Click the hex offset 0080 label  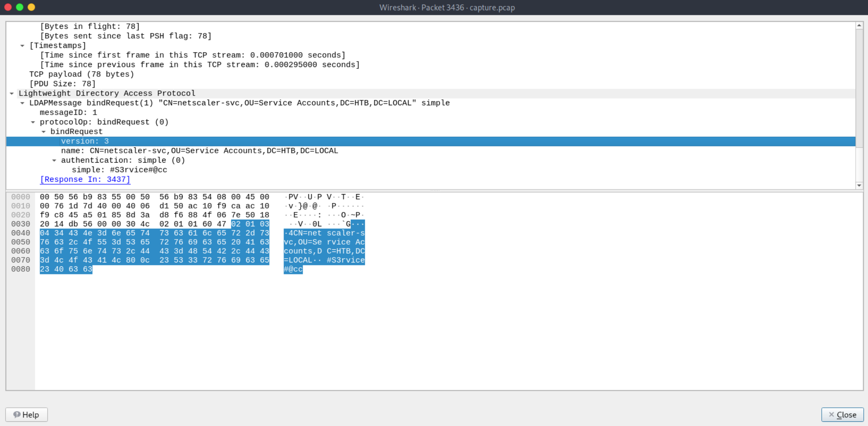click(x=20, y=269)
